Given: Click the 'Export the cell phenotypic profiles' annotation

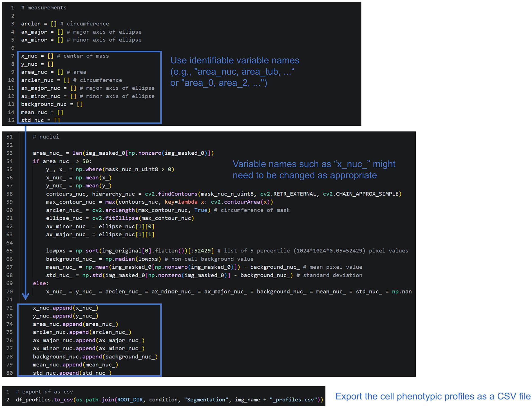Looking at the screenshot, I should 433,397.
